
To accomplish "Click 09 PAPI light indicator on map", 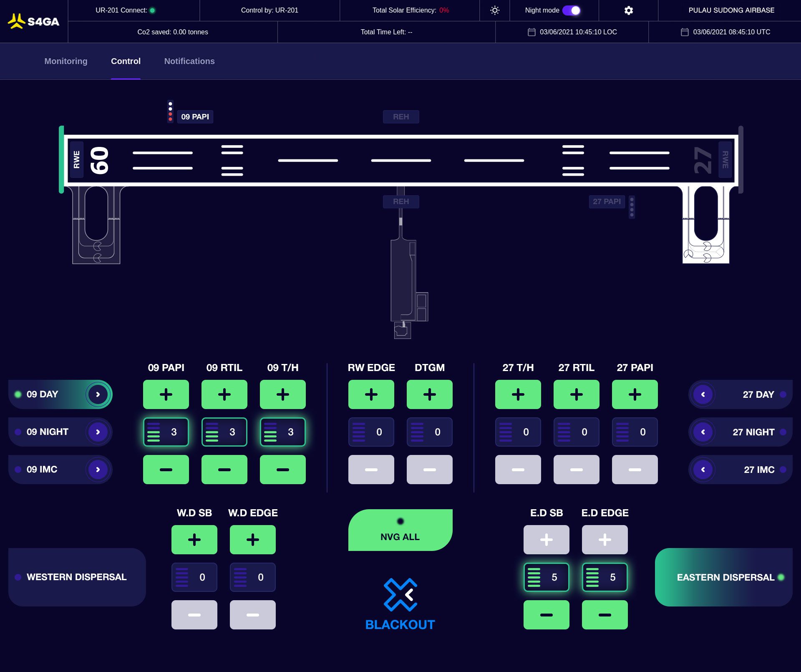I will 170,111.
